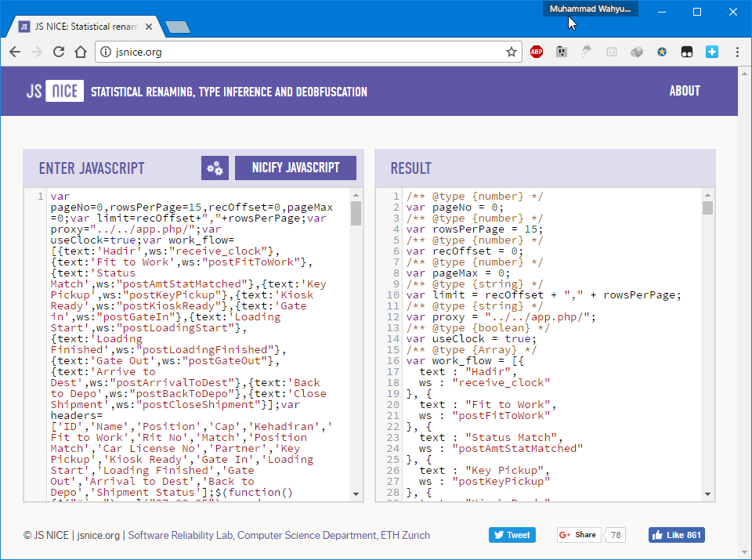Image resolution: width=752 pixels, height=560 pixels.
Task: Click result line 'var rowsPerPage = 15;'
Action: click(x=475, y=229)
